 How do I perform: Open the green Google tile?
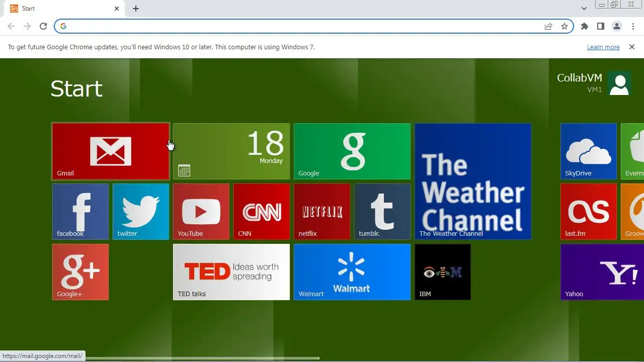pyautogui.click(x=352, y=151)
